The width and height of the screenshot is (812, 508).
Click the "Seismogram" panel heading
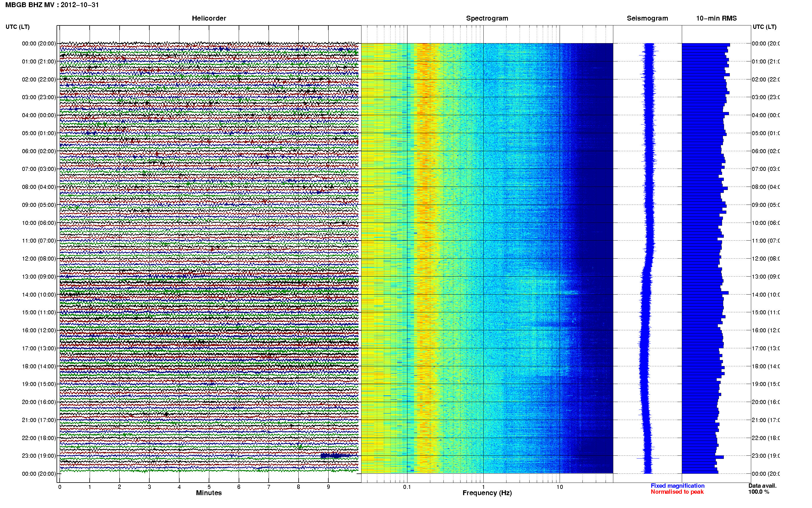pos(647,18)
